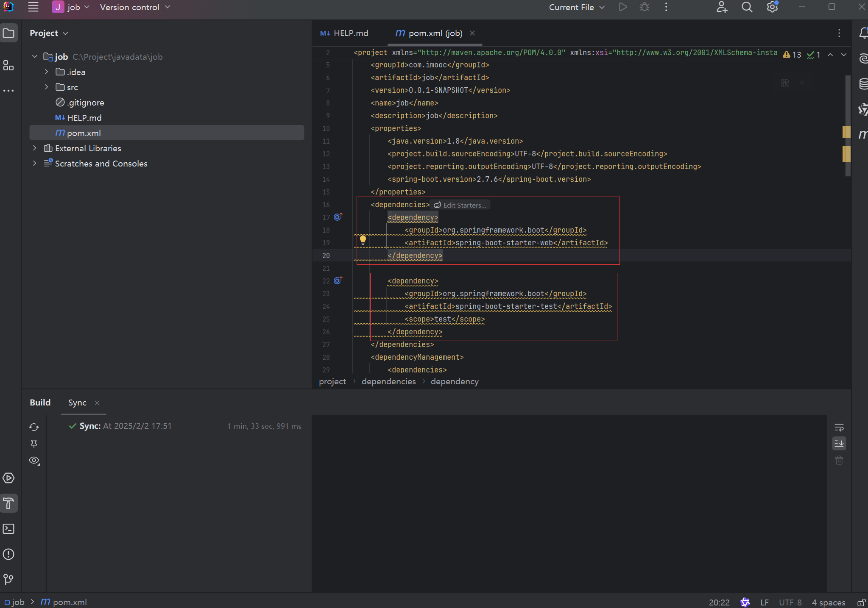Open AI assistant status bar icon
Viewport: 868px width, 608px height.
click(745, 602)
